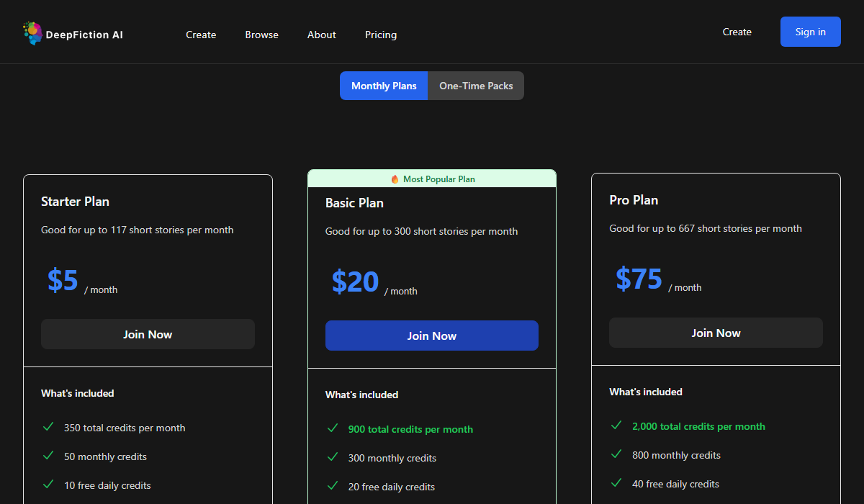
Task: Click Join Now on the Basic Plan
Action: tap(431, 336)
